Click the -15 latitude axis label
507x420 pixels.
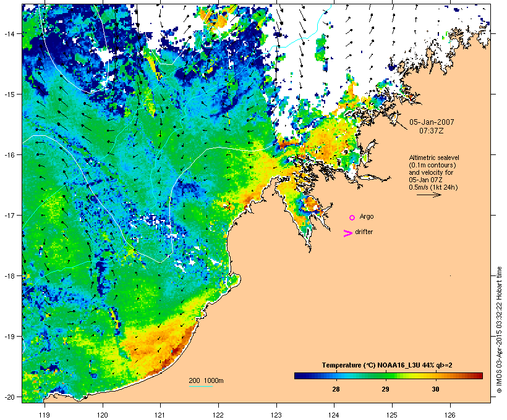9,94
